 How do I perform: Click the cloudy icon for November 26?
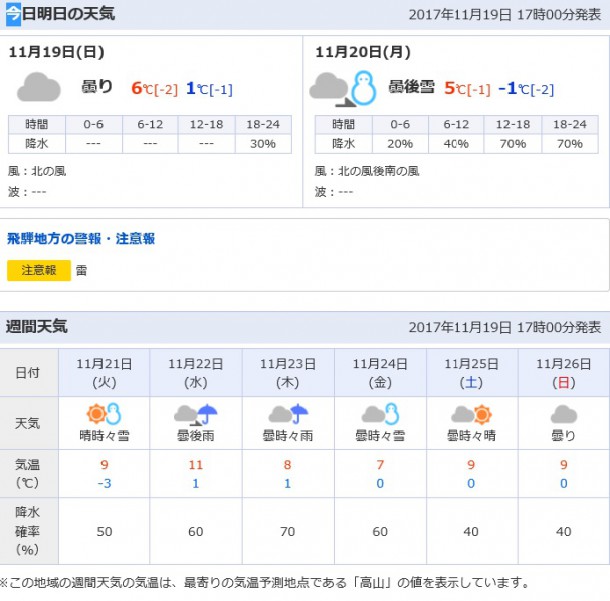[563, 414]
